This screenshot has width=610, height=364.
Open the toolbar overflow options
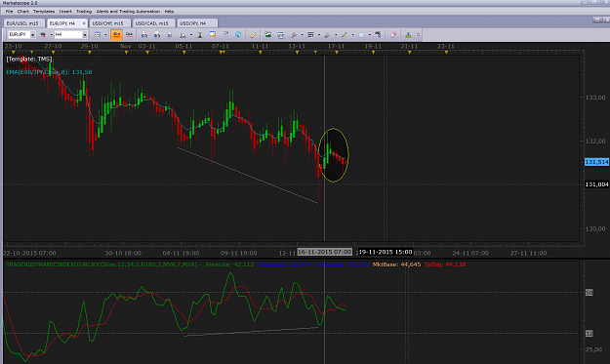(418, 34)
